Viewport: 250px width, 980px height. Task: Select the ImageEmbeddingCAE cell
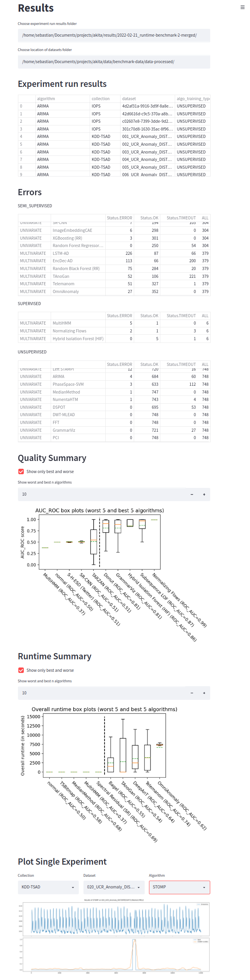click(78, 231)
